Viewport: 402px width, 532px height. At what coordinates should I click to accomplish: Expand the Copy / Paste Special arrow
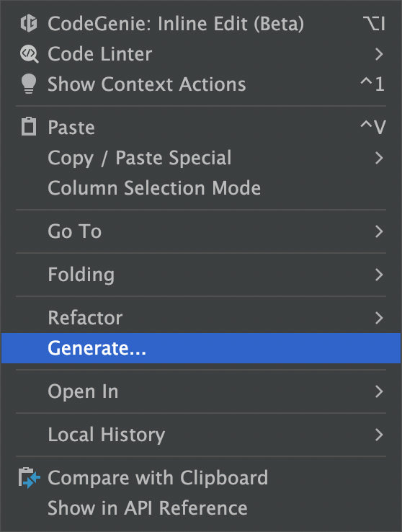379,158
